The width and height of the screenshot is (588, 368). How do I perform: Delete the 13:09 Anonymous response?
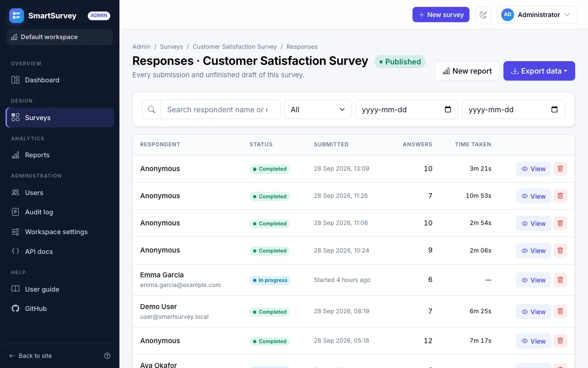pos(560,169)
